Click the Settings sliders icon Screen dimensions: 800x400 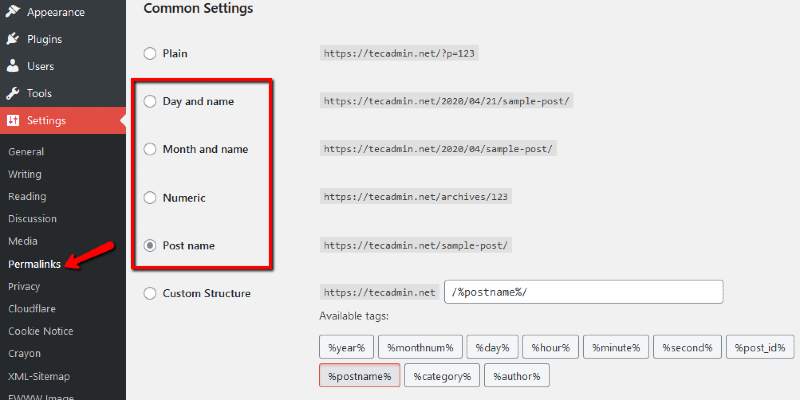click(13, 121)
